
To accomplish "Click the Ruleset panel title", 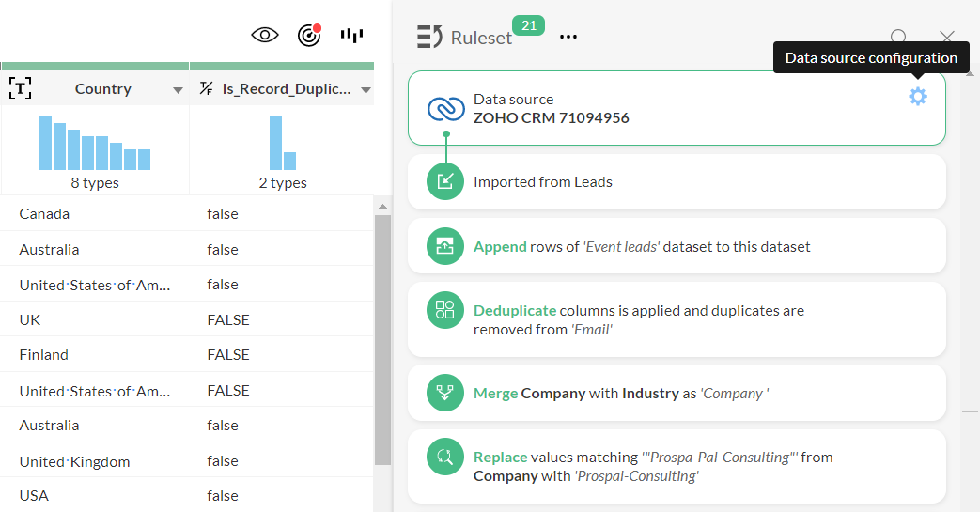I will point(481,38).
